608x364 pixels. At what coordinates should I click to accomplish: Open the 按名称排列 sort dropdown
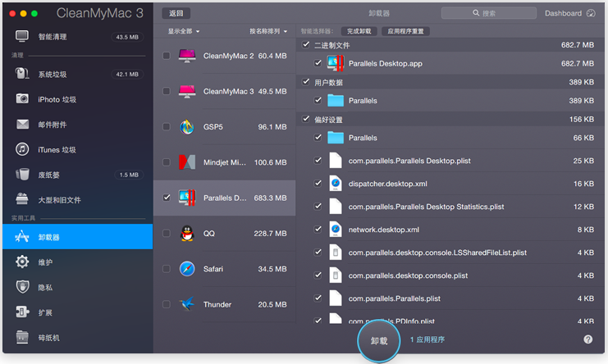tap(268, 31)
